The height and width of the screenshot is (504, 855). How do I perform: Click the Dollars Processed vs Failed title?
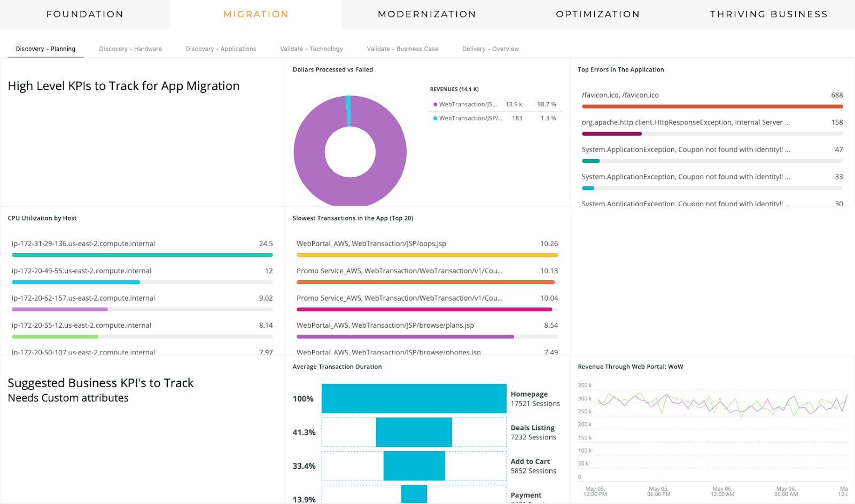333,69
